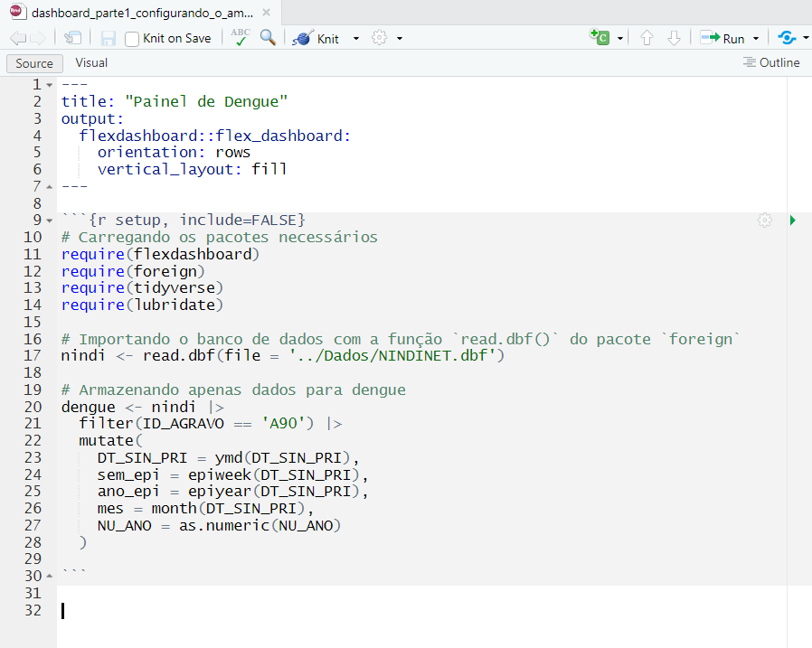Insert a new code chunk
Screen dimensions: 812x648
[600, 37]
